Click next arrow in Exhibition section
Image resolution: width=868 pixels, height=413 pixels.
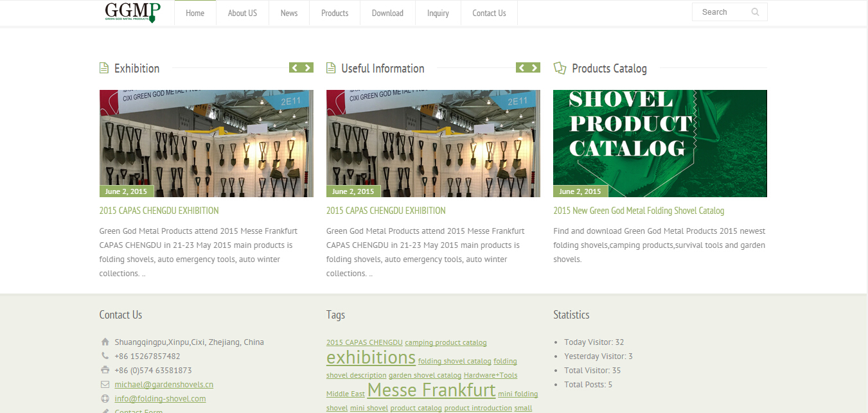coord(308,68)
